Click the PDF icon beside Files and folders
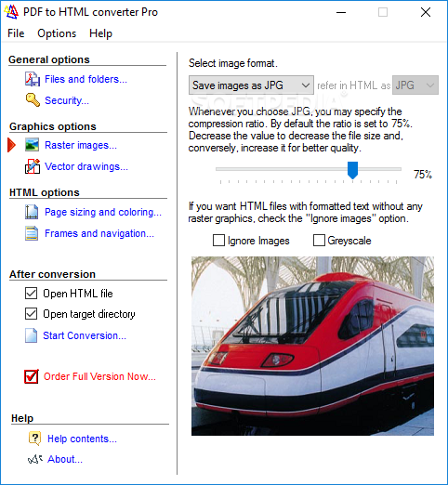Viewport: 448px width, 485px height. click(x=33, y=79)
